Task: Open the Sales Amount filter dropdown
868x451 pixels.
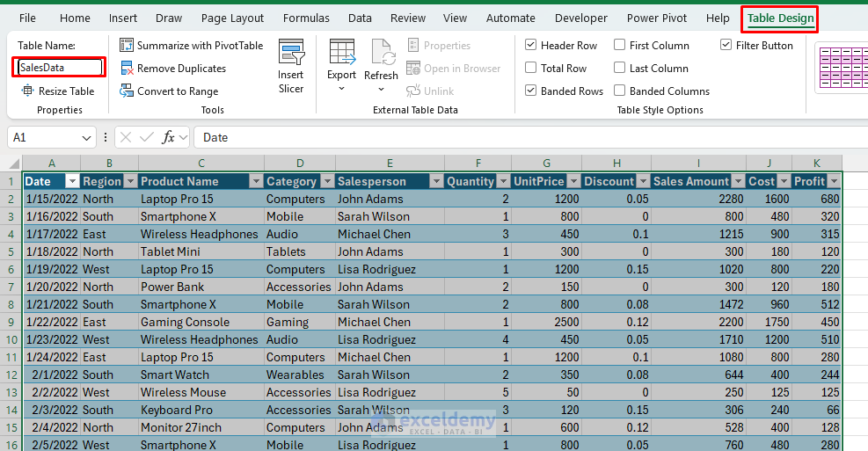Action: click(x=738, y=181)
